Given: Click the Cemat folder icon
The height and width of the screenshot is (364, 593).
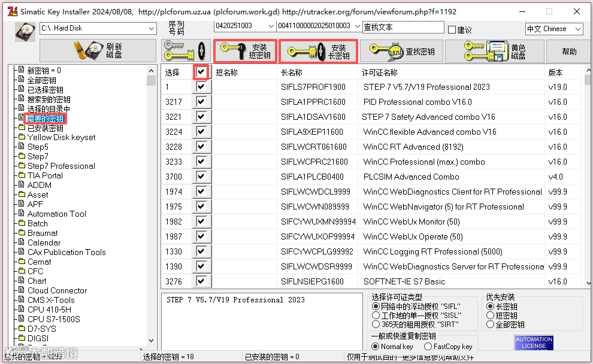Looking at the screenshot, I should 22,261.
